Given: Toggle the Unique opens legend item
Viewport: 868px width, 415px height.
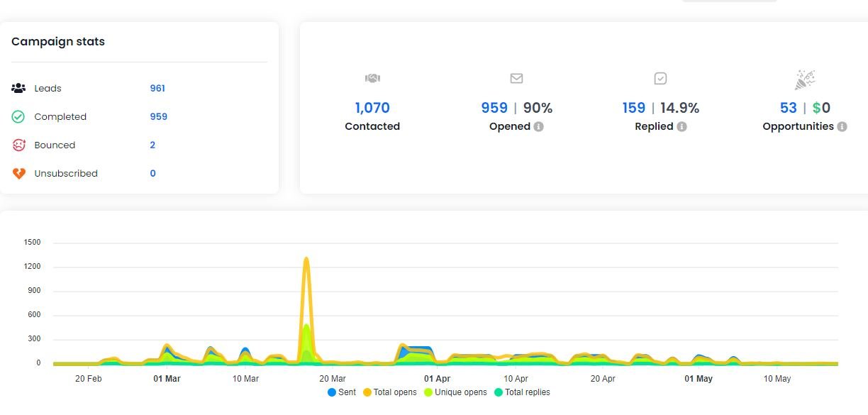Looking at the screenshot, I should click(x=455, y=392).
